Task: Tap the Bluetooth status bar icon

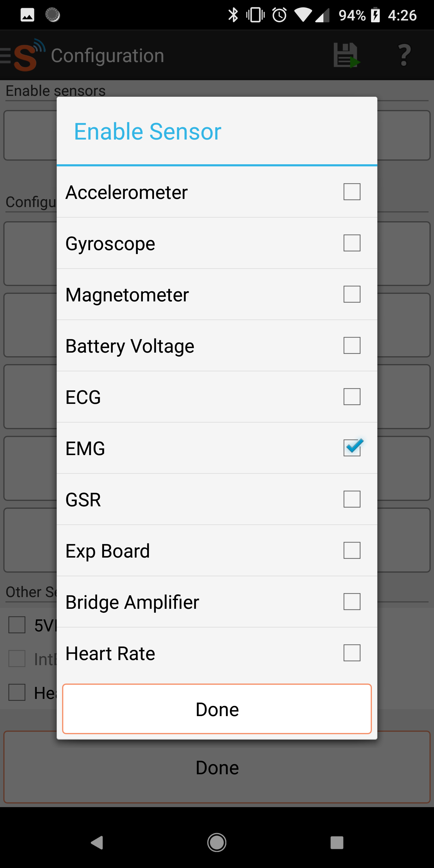Action: pos(233,15)
